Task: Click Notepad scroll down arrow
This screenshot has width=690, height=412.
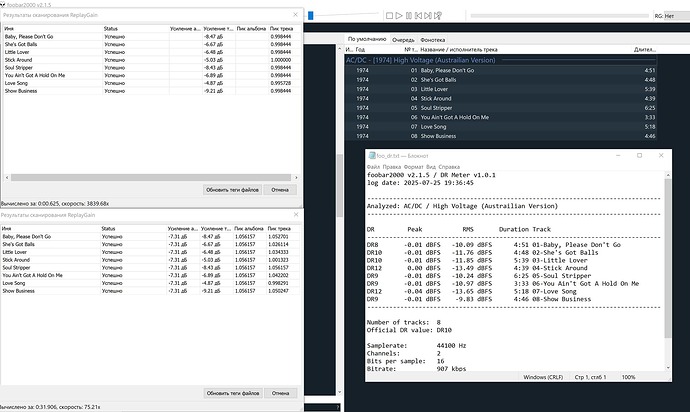Action: (x=668, y=368)
